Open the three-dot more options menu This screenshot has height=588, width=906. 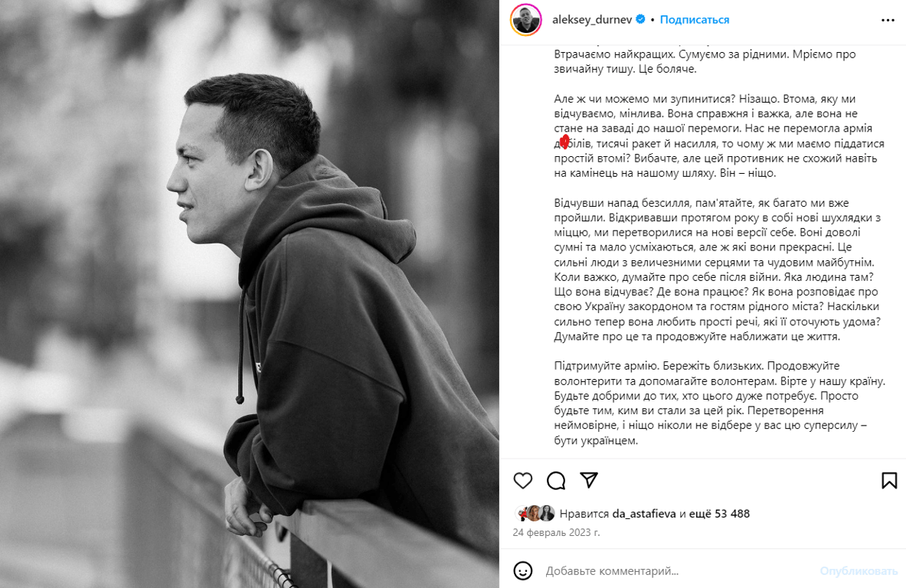(x=888, y=20)
